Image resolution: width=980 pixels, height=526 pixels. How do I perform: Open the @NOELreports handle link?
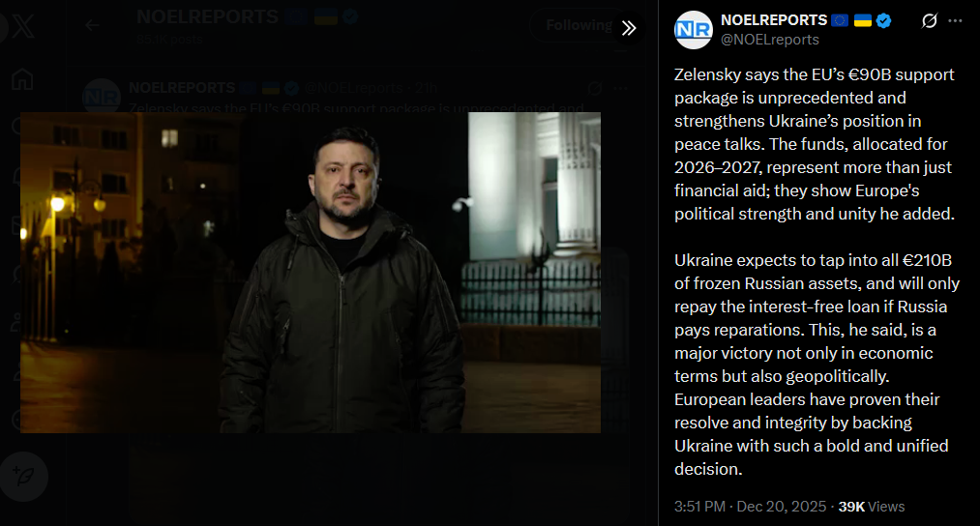[x=770, y=40]
